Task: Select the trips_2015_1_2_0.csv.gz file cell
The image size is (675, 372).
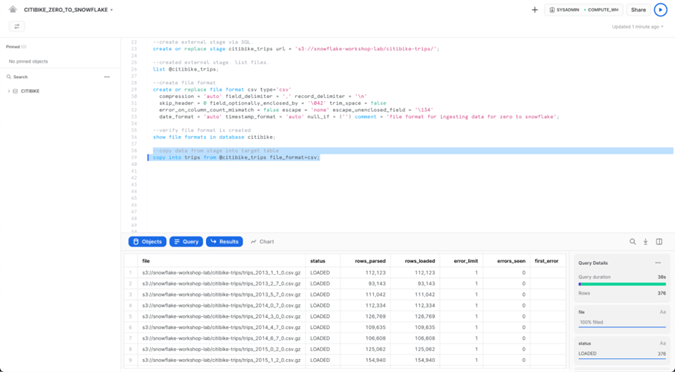Action: pos(221,360)
